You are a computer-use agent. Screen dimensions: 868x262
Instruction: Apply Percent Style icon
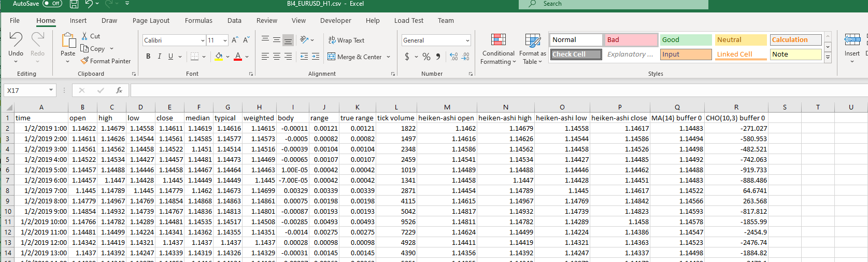coord(426,56)
